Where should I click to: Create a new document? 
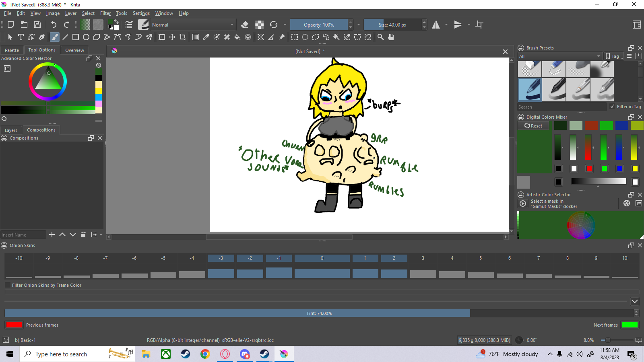click(x=11, y=25)
